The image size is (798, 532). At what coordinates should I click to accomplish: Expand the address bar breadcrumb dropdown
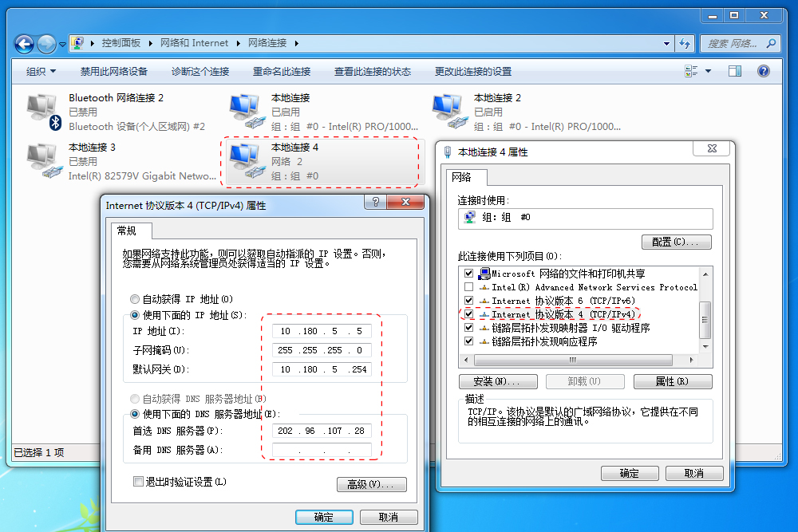click(667, 43)
